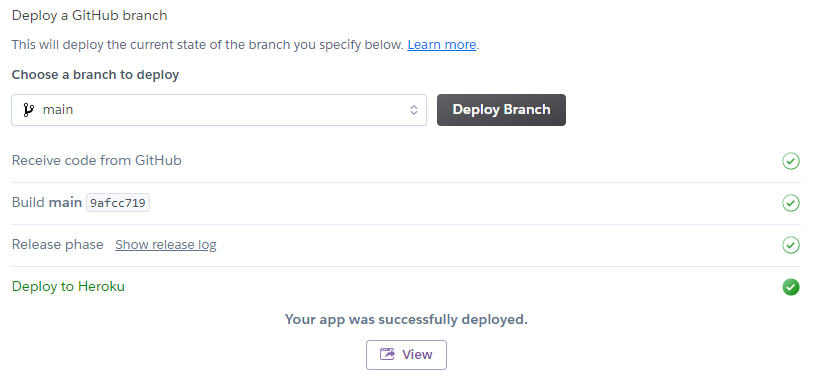Click the successfully deployed confirmation message

[406, 320]
